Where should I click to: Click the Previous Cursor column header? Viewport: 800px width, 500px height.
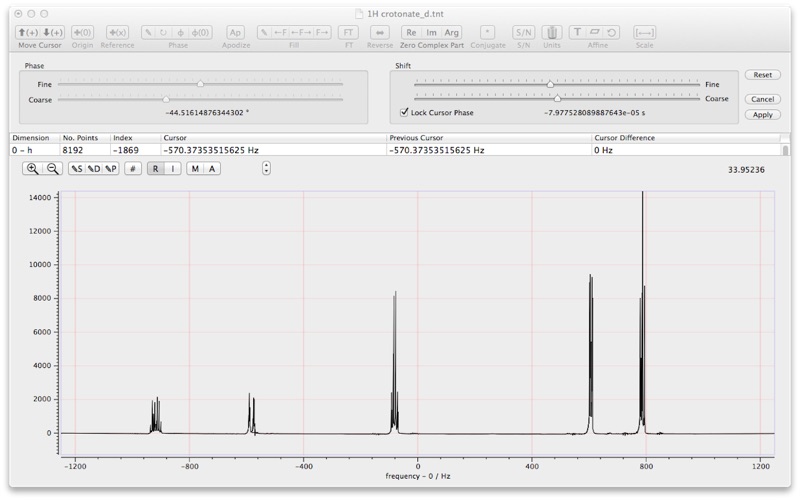tap(489, 138)
